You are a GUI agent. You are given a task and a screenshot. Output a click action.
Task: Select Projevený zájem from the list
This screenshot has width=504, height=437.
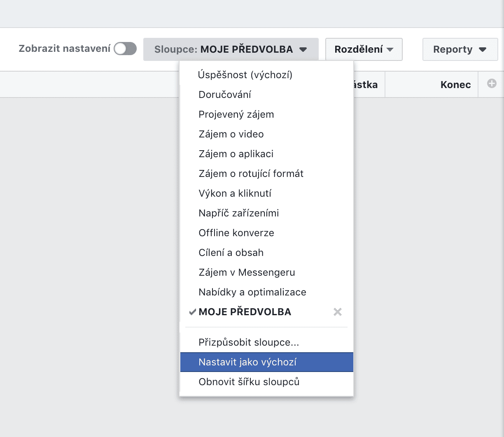(236, 114)
